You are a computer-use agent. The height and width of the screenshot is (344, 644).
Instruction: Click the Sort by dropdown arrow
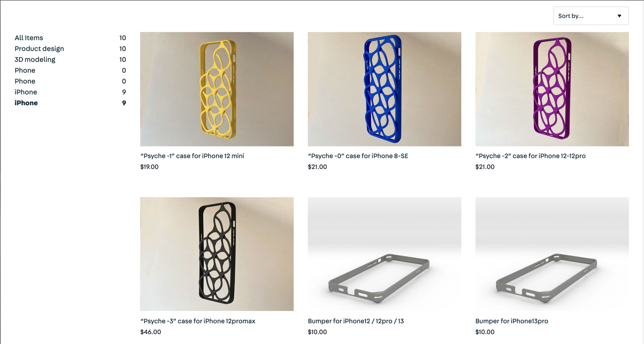(x=619, y=16)
